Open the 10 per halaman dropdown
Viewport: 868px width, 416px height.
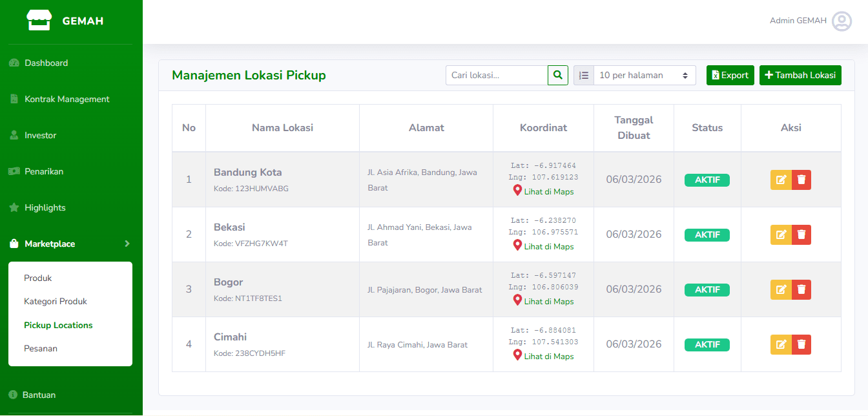644,76
